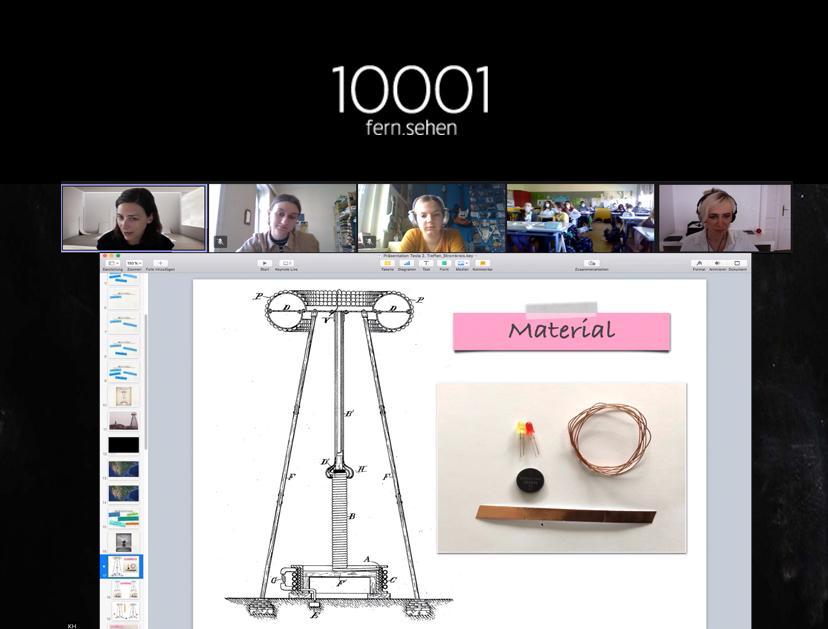Click the Folie hinzufügen plus button
Viewport: 828px width, 629px height.
(x=159, y=263)
